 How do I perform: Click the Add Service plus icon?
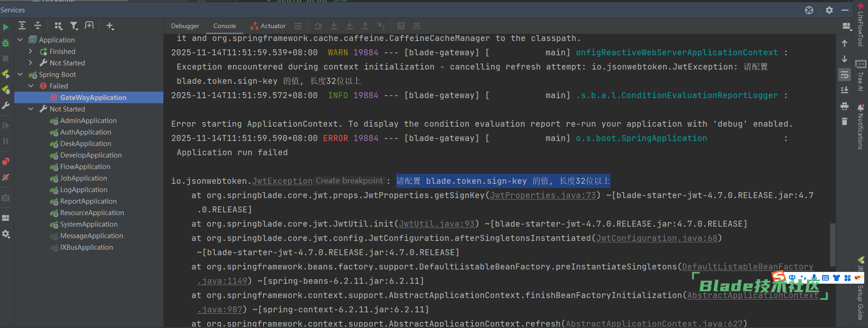[x=110, y=26]
